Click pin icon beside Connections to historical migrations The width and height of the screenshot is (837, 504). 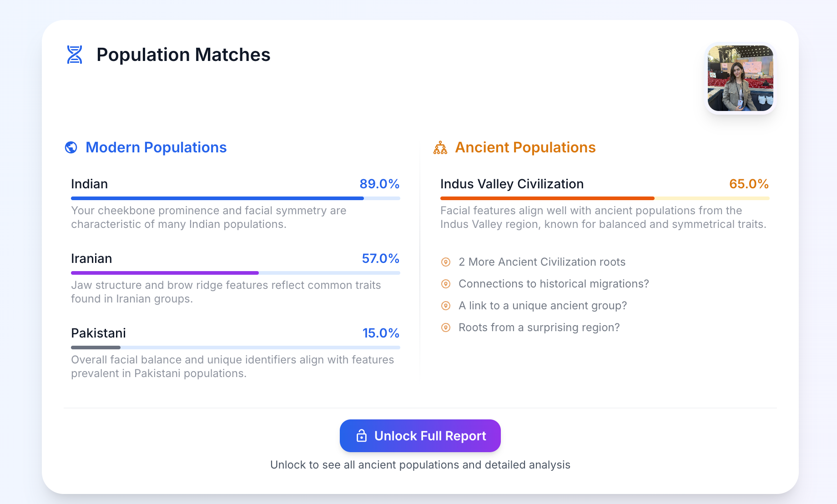pyautogui.click(x=446, y=284)
